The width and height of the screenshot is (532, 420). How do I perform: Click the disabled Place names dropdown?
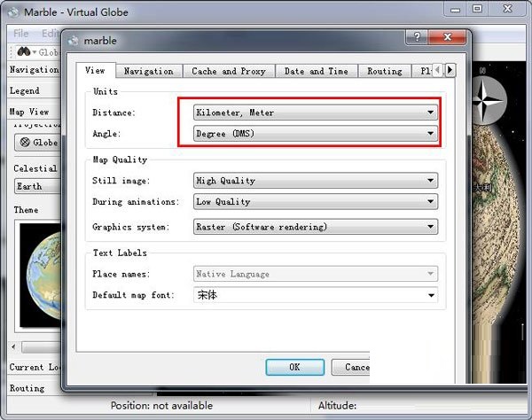pos(316,274)
